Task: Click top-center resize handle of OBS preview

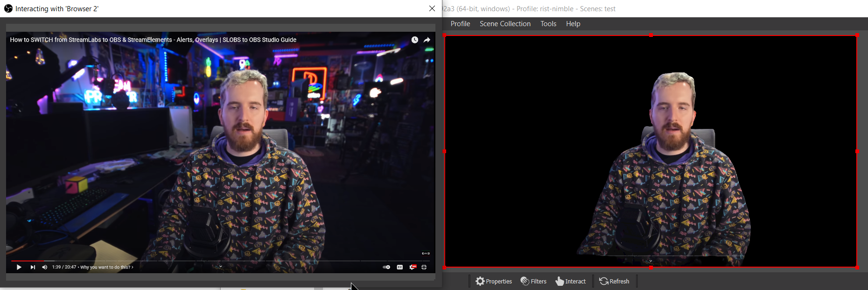Action: point(651,35)
